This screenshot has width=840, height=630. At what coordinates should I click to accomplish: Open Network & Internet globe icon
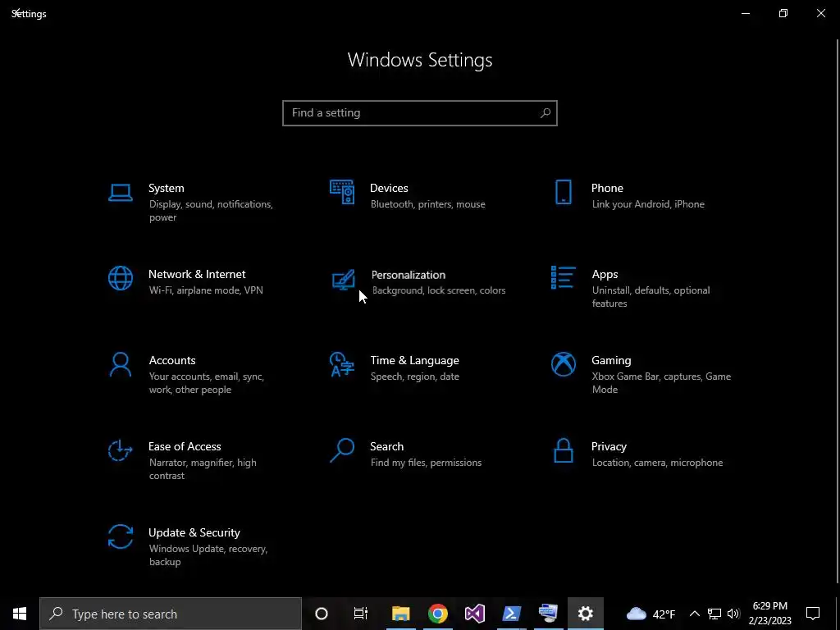point(120,278)
